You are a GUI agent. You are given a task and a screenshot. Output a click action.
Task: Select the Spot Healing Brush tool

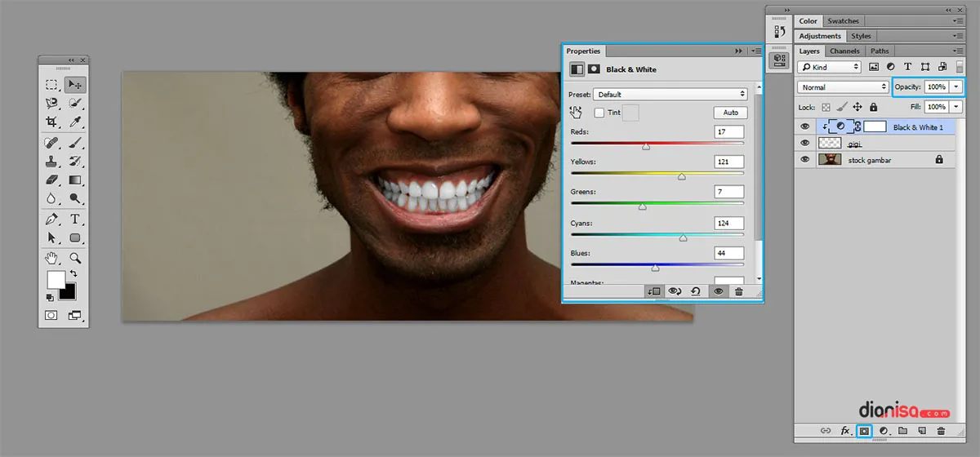[x=51, y=143]
